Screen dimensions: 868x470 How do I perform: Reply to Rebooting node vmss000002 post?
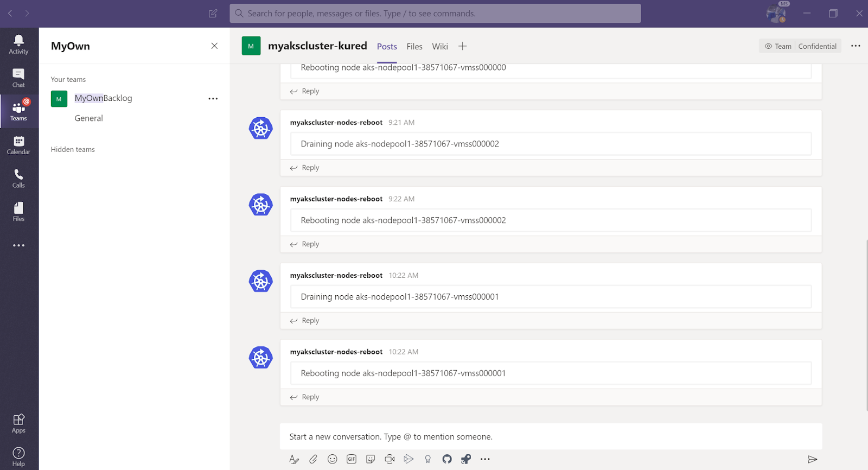point(304,244)
